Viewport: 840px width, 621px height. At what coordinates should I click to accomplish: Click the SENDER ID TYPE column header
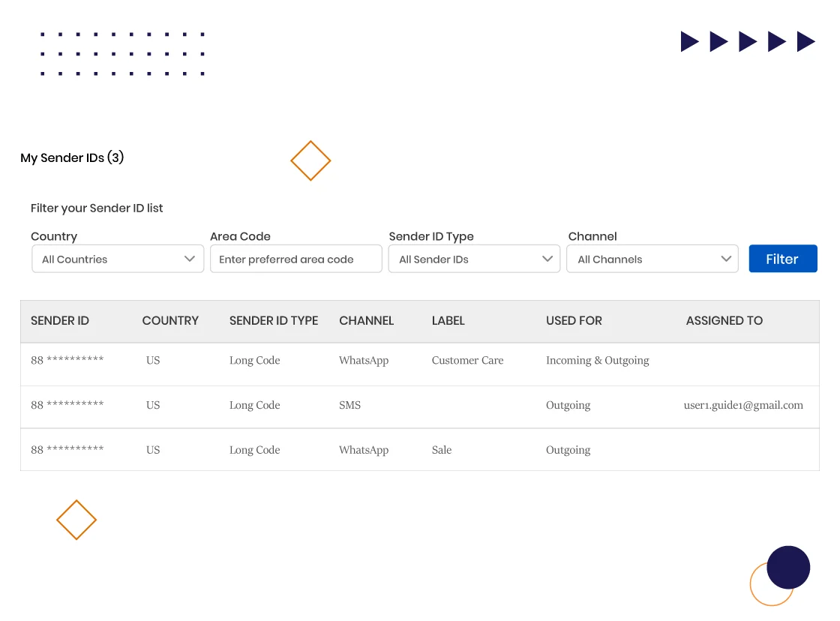(274, 321)
